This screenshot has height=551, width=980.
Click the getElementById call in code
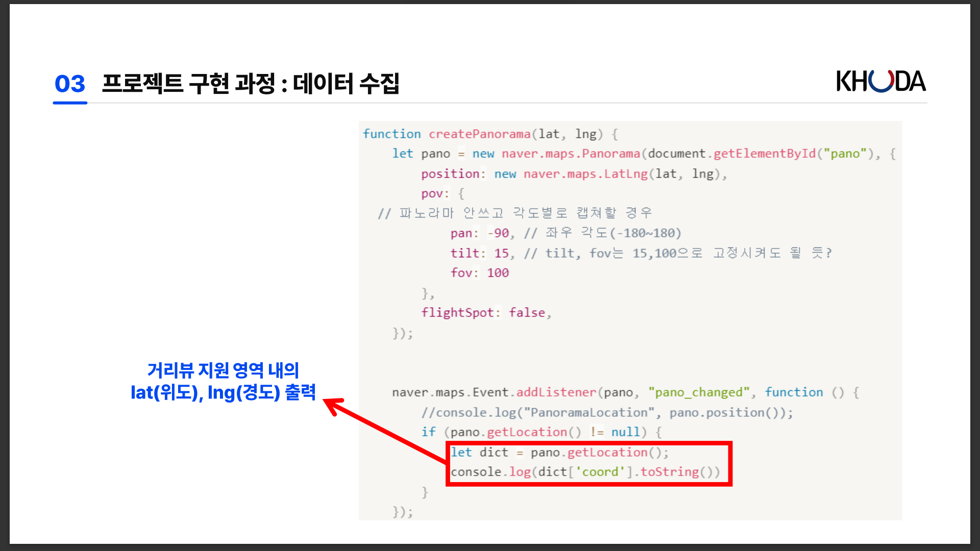[764, 154]
